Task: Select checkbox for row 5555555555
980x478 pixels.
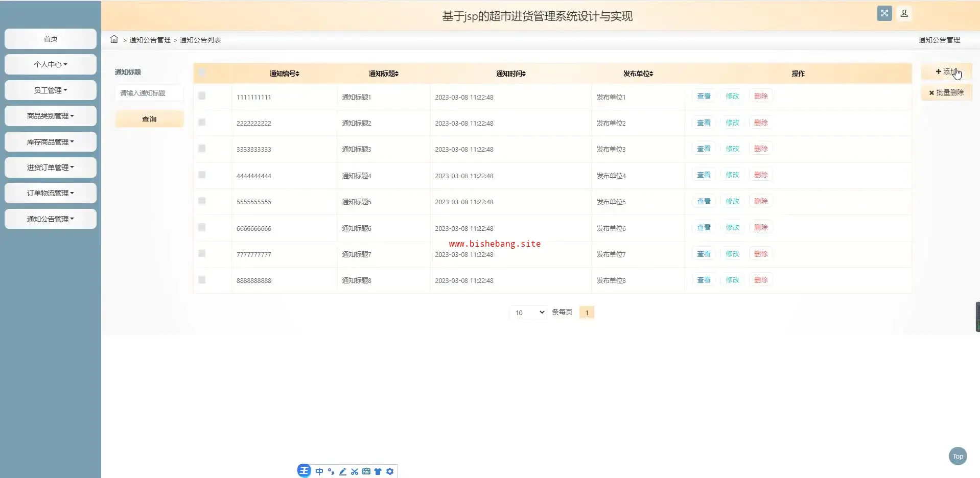Action: 202,201
